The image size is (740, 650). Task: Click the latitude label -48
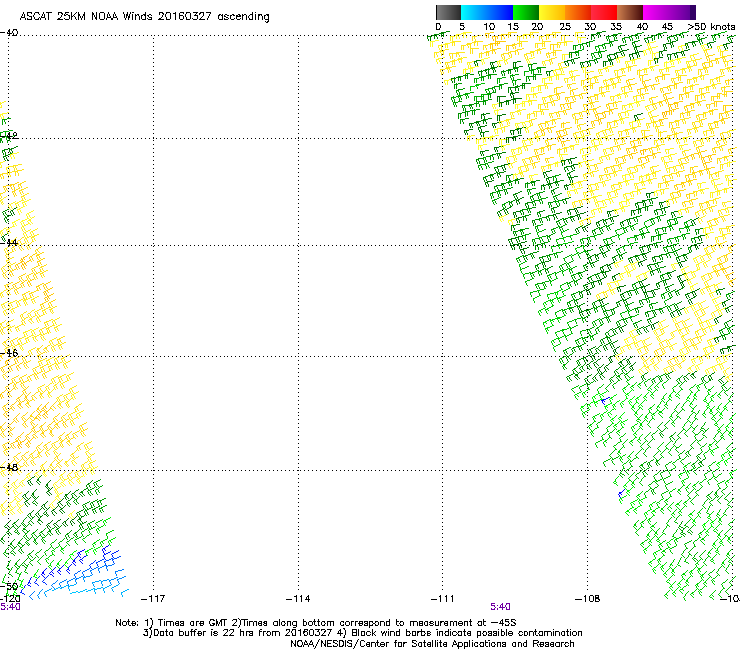9,467
